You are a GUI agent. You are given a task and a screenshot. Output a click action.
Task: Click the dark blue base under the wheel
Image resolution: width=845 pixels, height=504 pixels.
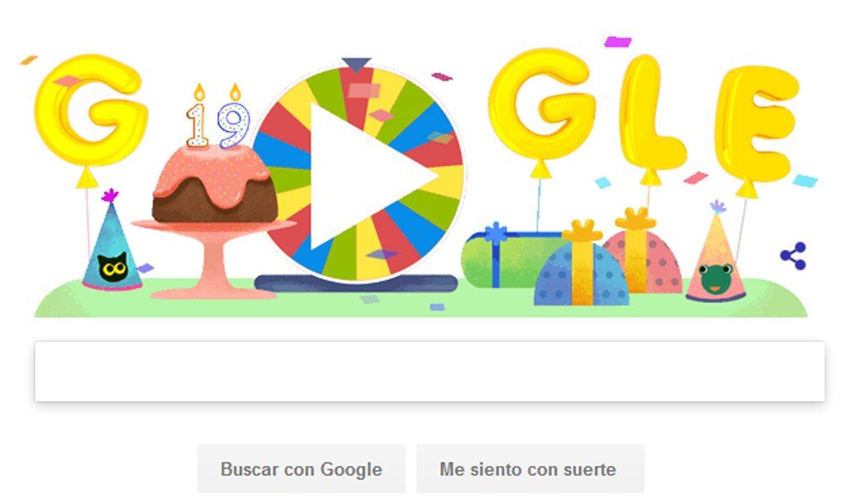(356, 283)
